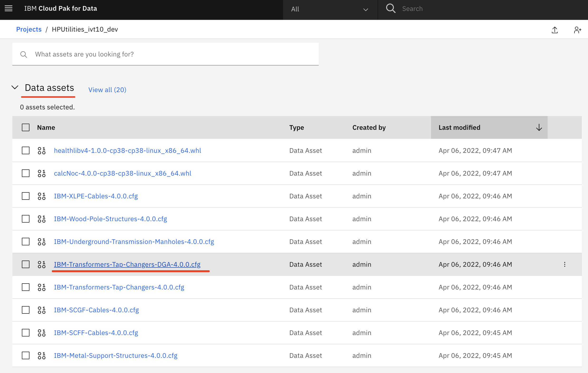Click asset icon beside IBM-XLPE-Cables cfg

(x=42, y=196)
